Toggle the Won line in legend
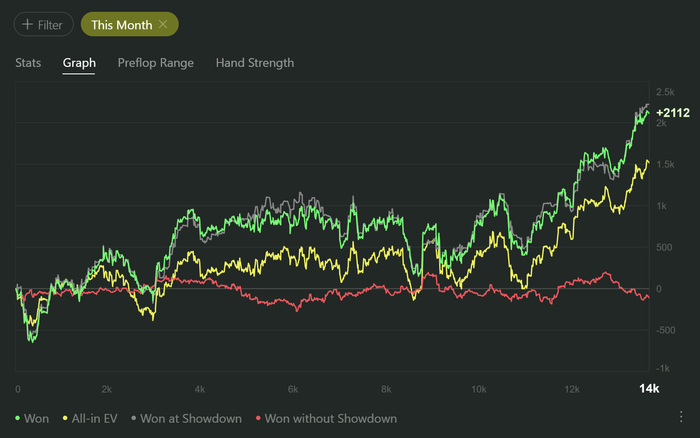Image resolution: width=700 pixels, height=438 pixels. 37,419
